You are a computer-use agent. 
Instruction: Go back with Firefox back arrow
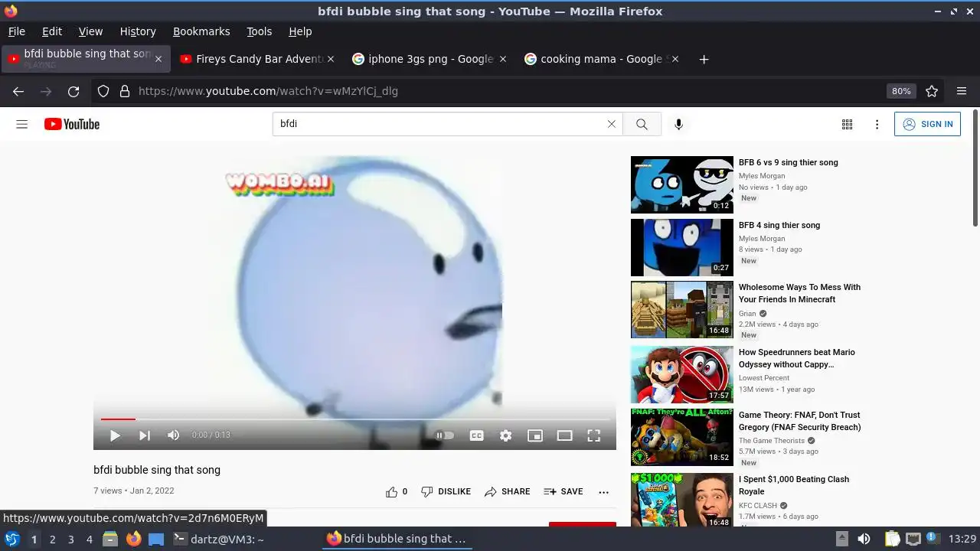pos(18,91)
